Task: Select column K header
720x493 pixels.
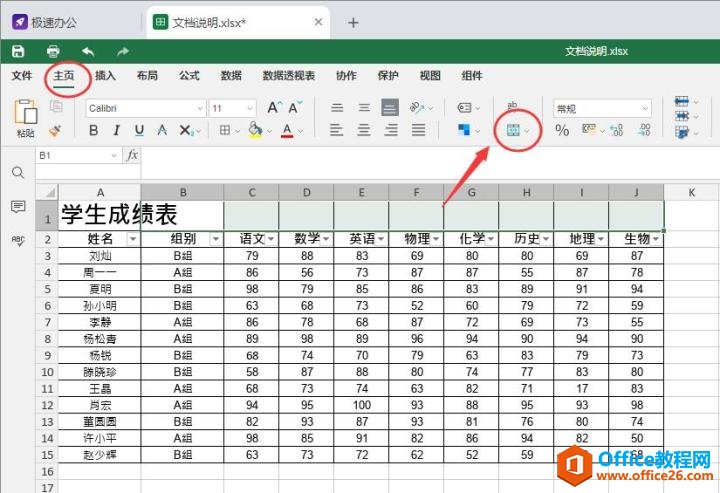Action: (692, 192)
